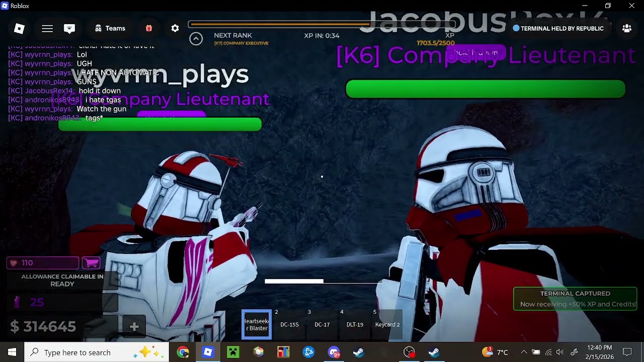Open the Windows Start menu

(x=12, y=352)
